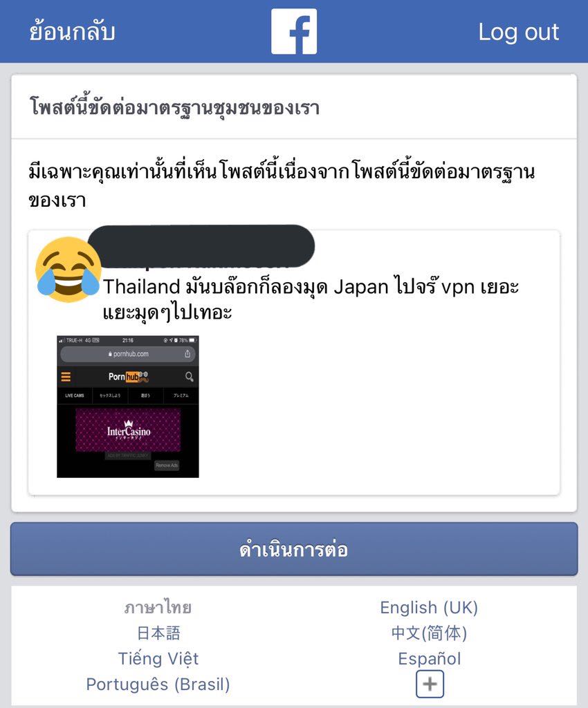Viewport: 588px width, 708px height.
Task: Choose 中文(简体) language
Action: (429, 633)
